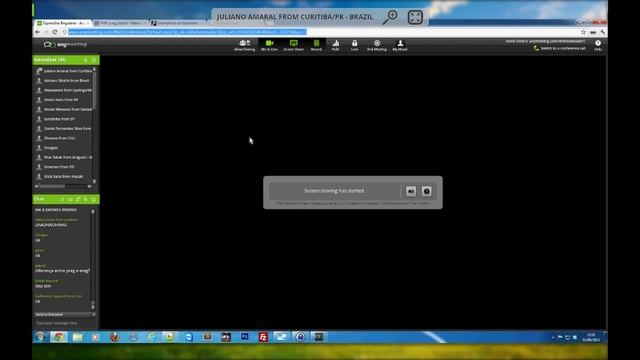This screenshot has height=360, width=640.
Task: Click the Attendees panel header circular icon
Action: 94,60
